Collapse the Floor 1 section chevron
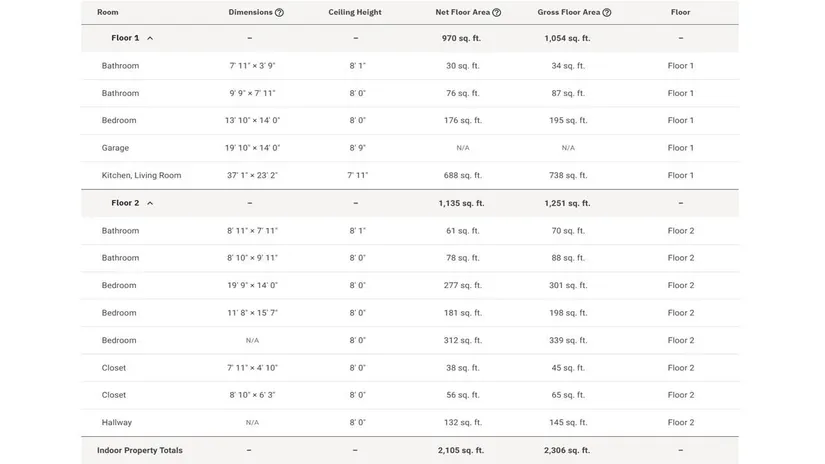Image resolution: width=825 pixels, height=464 pixels. click(x=150, y=38)
